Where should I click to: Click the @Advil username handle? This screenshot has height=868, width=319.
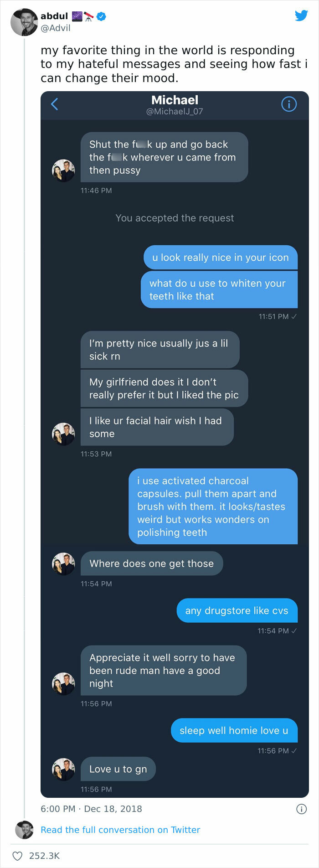coord(55,28)
